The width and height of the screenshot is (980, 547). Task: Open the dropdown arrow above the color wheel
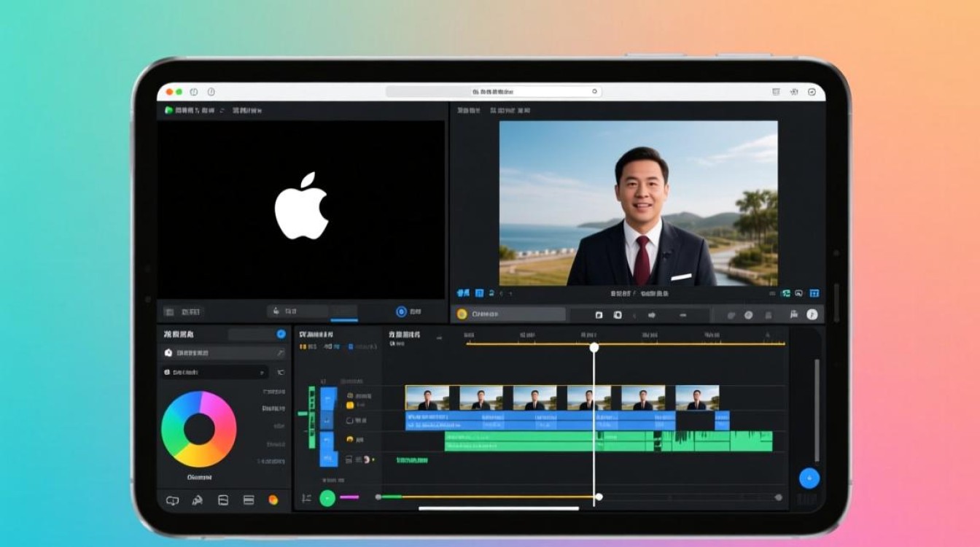[262, 373]
